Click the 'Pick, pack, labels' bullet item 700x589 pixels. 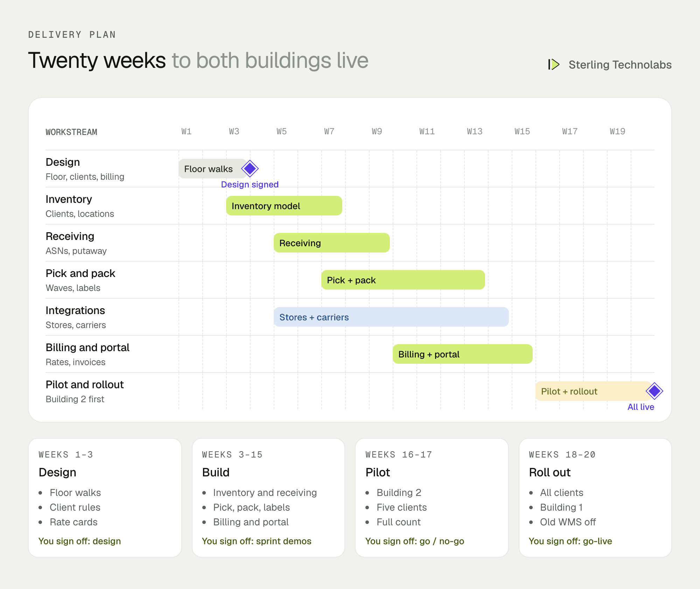[251, 508]
